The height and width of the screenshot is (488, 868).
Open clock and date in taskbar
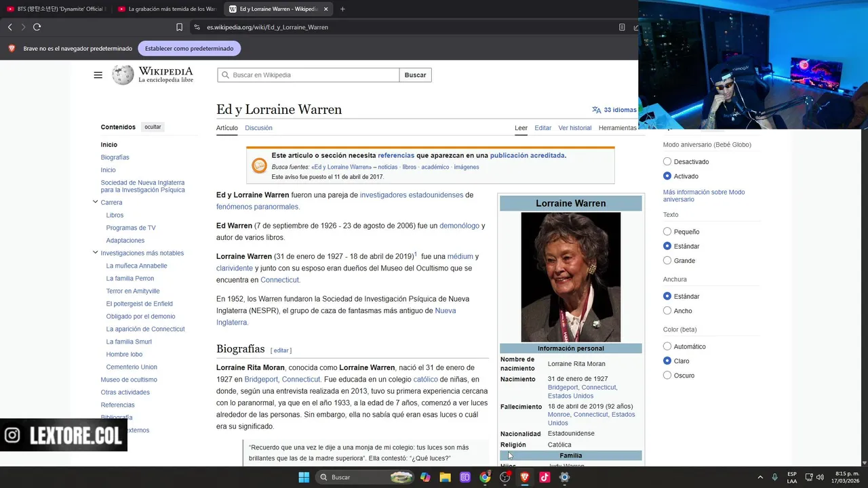tap(847, 477)
